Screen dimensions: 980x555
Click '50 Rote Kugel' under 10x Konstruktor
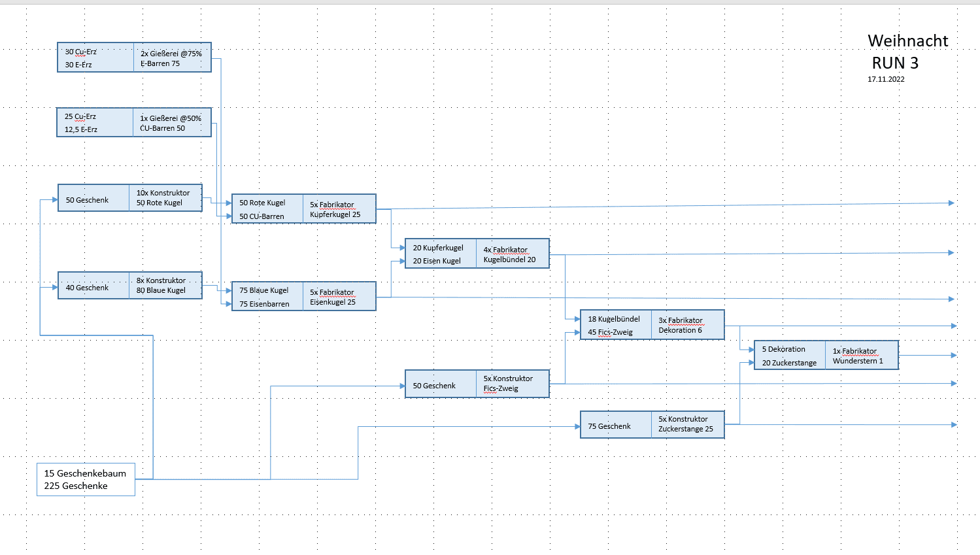(x=160, y=203)
